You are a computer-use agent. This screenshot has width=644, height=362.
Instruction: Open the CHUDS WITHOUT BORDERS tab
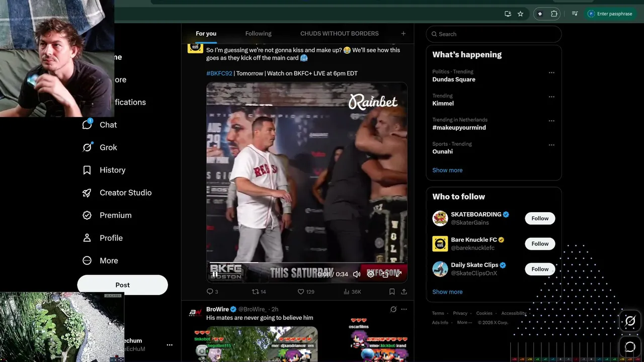coord(340,34)
